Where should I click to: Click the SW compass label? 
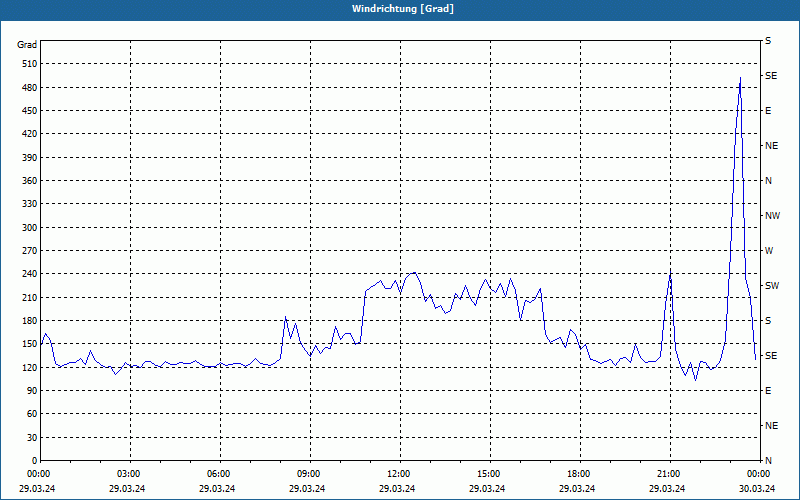[x=772, y=286]
